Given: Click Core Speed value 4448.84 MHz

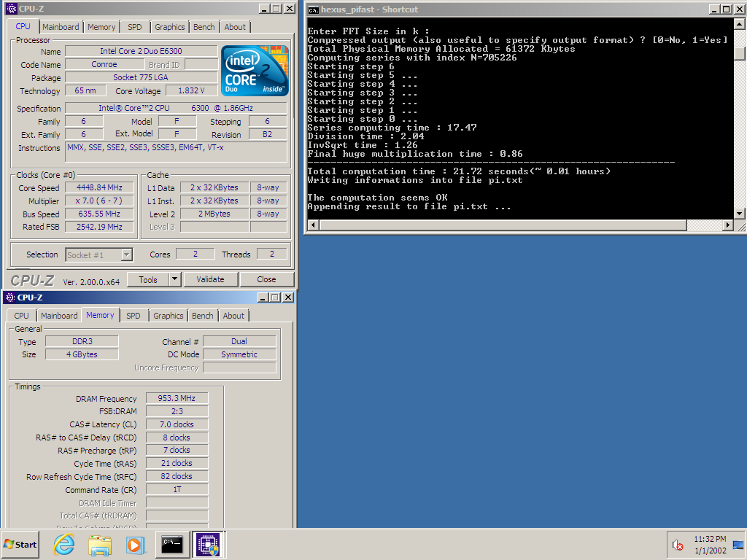Looking at the screenshot, I should pos(99,187).
